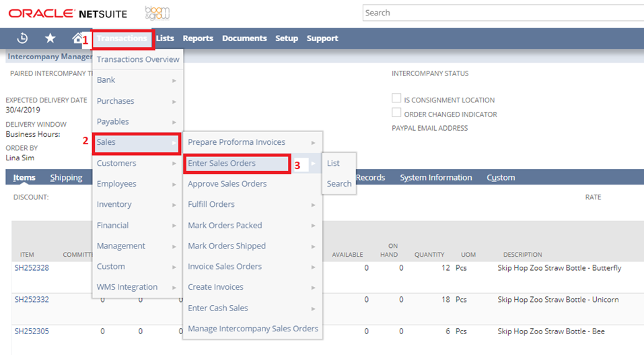The width and height of the screenshot is (644, 355).
Task: Open item link SH252305
Action: pyautogui.click(x=32, y=331)
